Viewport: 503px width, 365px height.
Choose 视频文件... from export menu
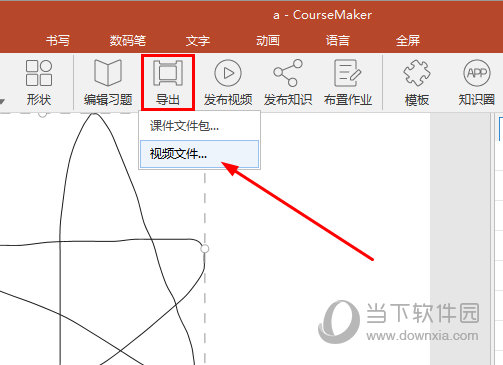click(x=199, y=154)
